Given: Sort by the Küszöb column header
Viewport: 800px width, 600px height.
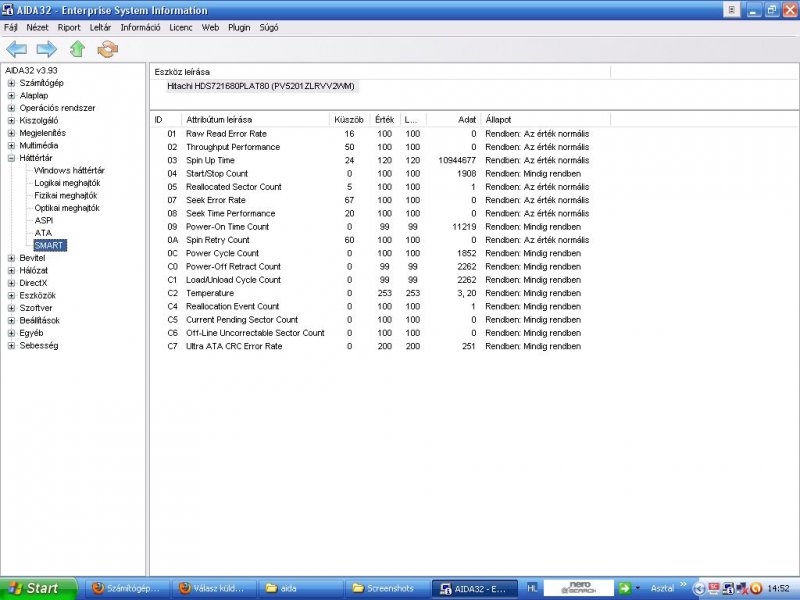Looking at the screenshot, I should pyautogui.click(x=349, y=119).
